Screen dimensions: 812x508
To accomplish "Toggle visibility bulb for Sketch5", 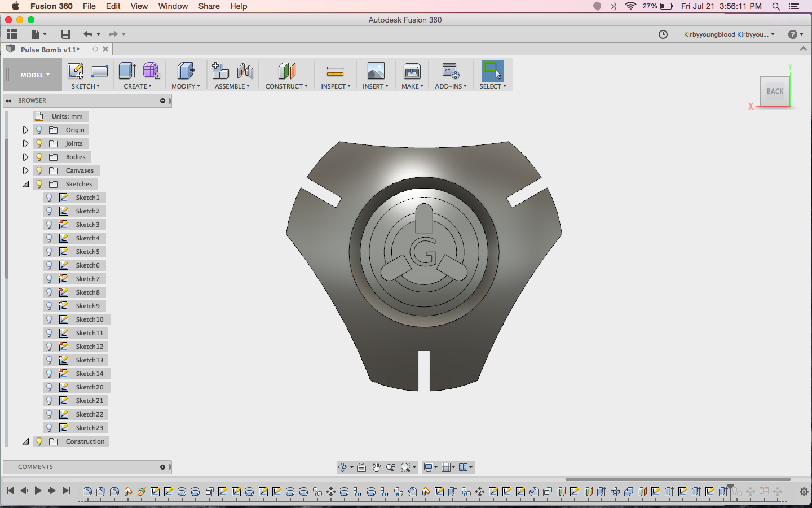I will click(50, 252).
